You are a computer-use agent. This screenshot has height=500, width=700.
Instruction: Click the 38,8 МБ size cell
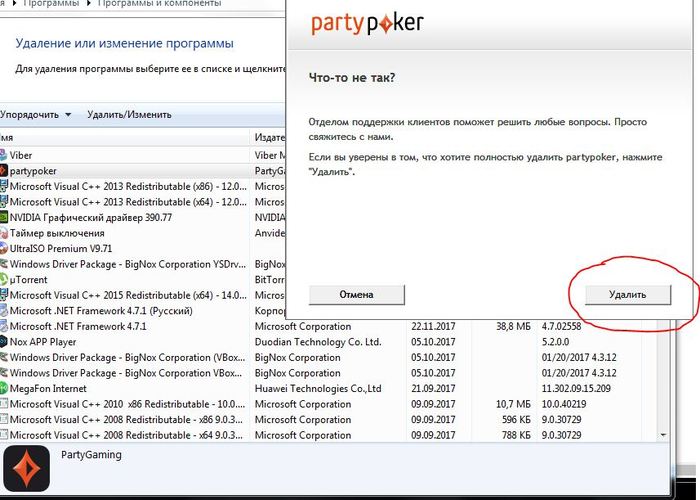click(x=513, y=326)
